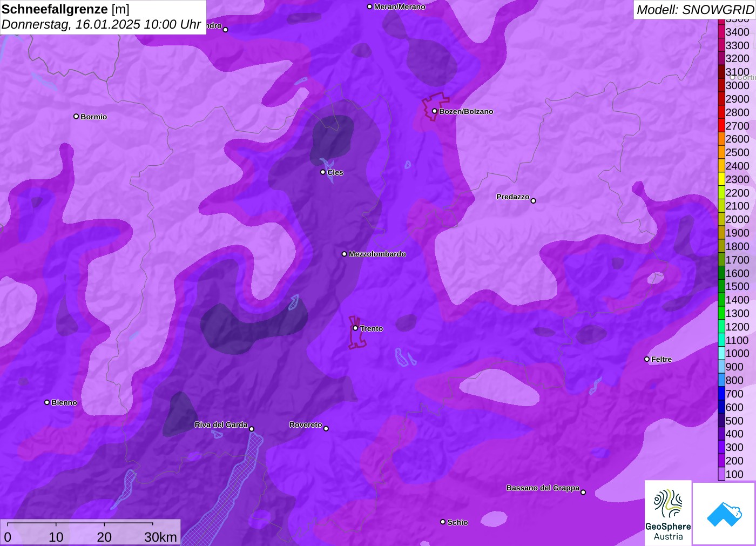Pick the 600 m legend color swatch
The height and width of the screenshot is (546, 756).
[x=721, y=407]
